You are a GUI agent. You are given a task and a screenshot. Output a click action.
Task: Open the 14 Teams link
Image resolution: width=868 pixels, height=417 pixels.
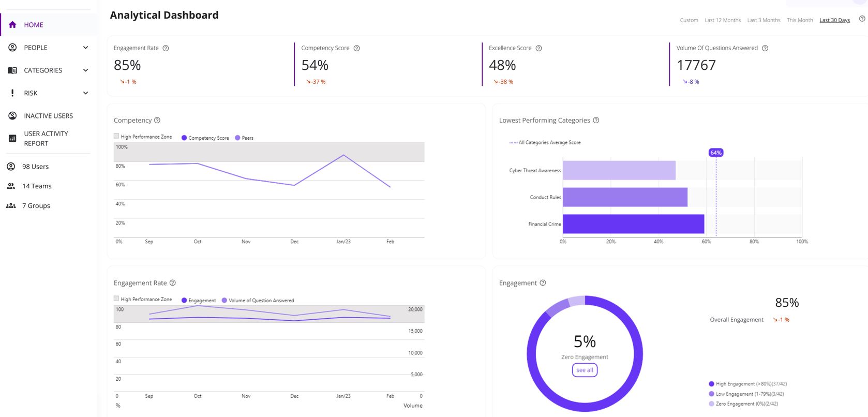(x=37, y=186)
